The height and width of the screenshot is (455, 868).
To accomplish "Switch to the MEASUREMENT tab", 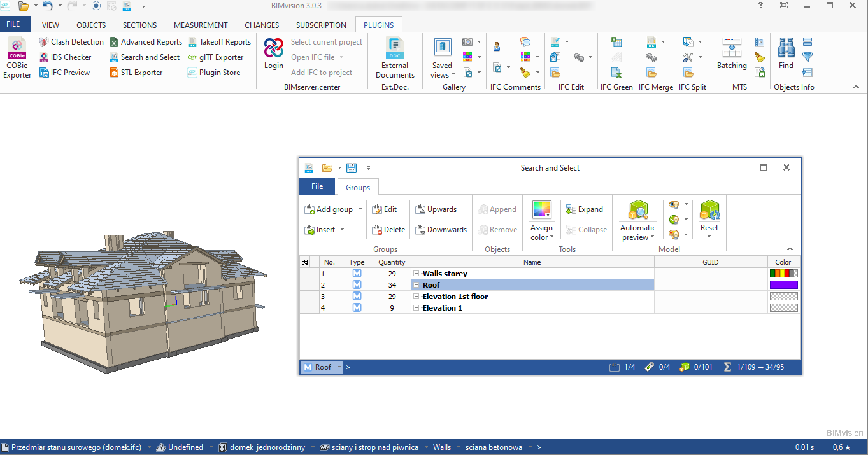I will click(201, 25).
